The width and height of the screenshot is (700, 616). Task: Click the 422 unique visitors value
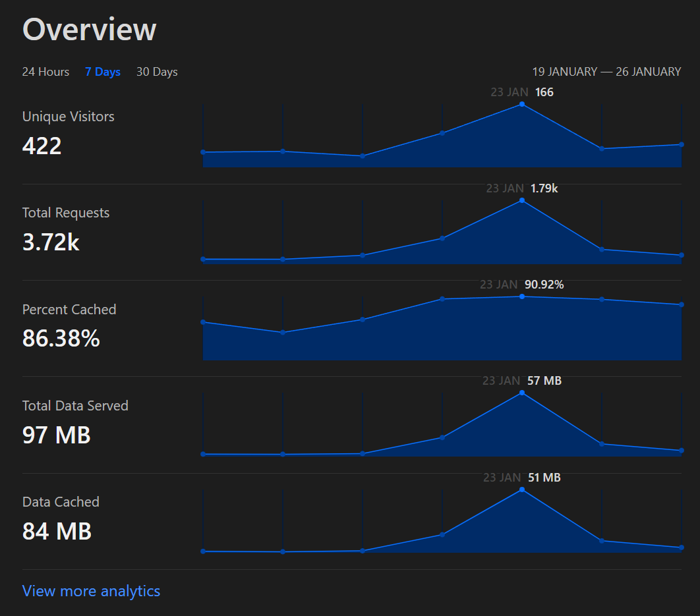click(x=42, y=146)
